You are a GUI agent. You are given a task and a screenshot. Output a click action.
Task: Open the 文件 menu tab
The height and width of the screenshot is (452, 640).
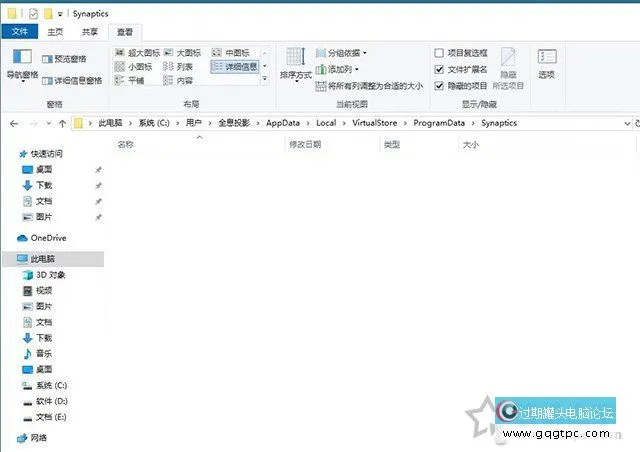(x=20, y=31)
